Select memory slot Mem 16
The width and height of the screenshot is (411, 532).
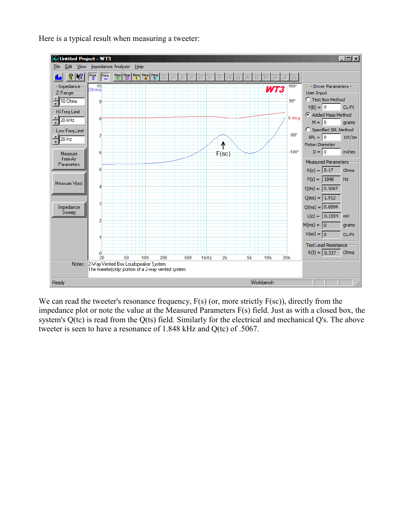[x=258, y=77]
